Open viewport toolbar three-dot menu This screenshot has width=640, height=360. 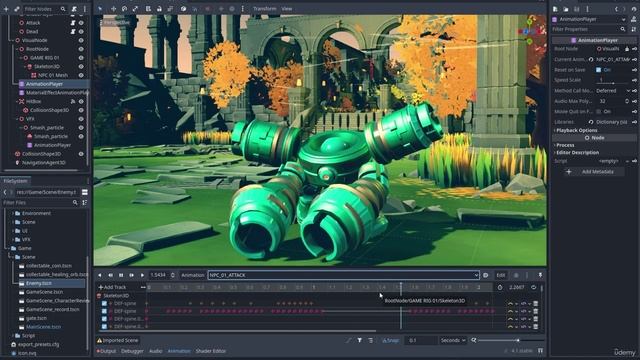[242, 9]
